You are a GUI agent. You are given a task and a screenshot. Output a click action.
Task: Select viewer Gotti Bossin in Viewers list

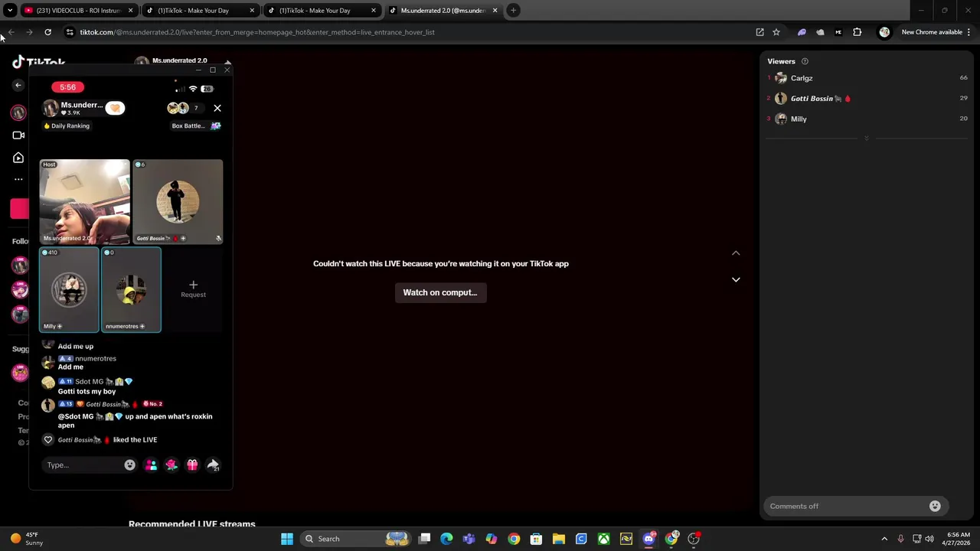(867, 98)
